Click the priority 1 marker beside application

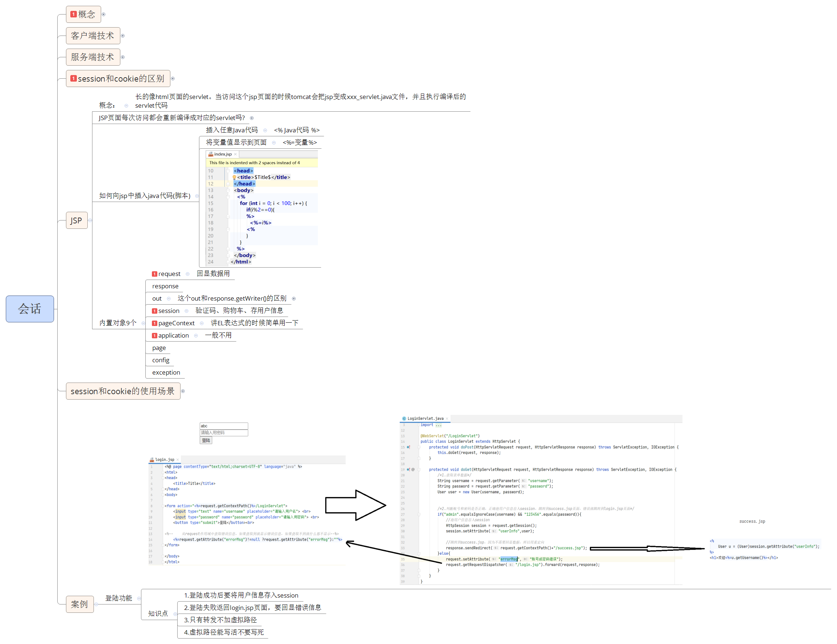[x=154, y=335]
